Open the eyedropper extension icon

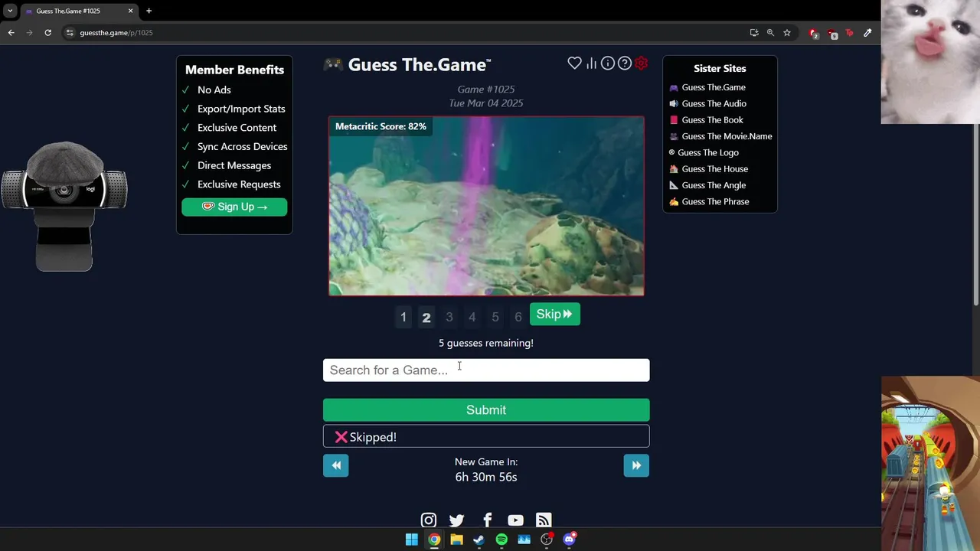coord(867,33)
